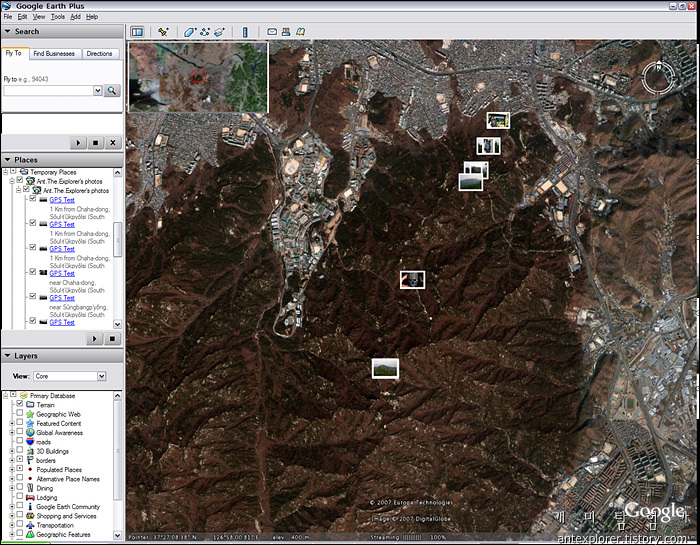Collapse the Places panel header arrow
The width and height of the screenshot is (700, 545).
(8, 160)
